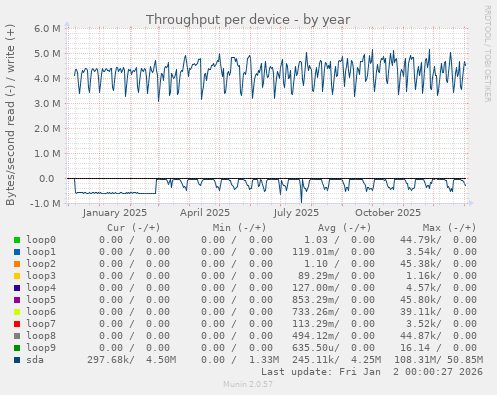Select the loop3 legend label

(x=41, y=276)
